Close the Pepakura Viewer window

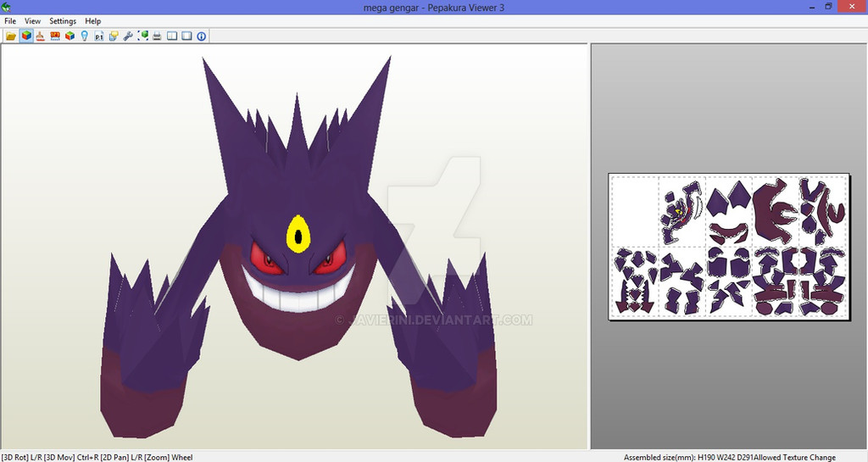852,7
